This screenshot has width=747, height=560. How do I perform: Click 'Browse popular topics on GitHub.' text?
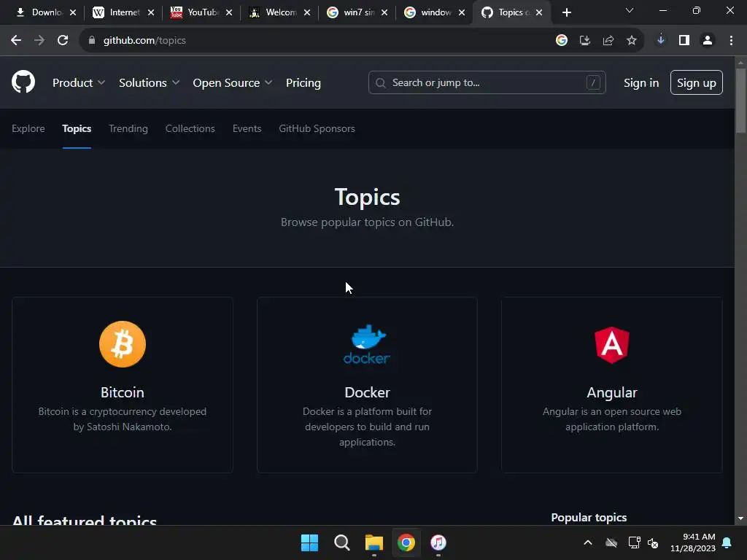pos(368,222)
